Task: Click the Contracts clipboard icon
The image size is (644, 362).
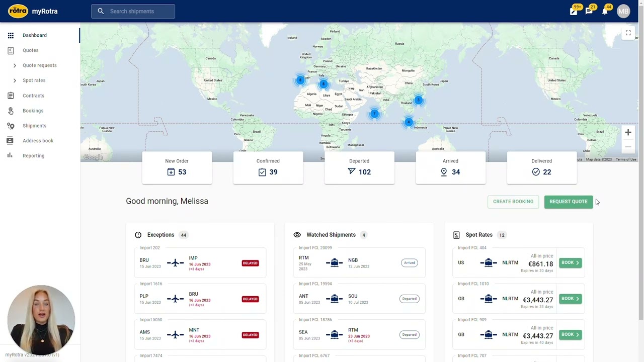Action: (x=11, y=96)
